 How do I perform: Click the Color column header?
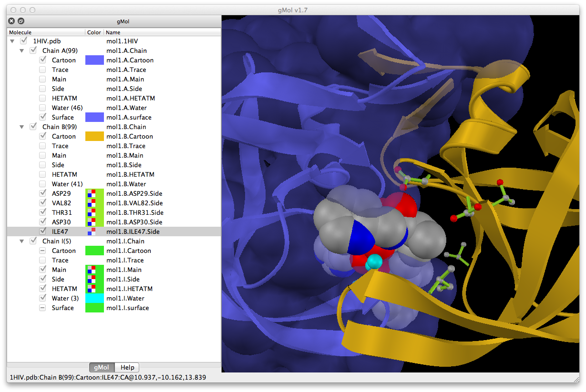tap(94, 32)
